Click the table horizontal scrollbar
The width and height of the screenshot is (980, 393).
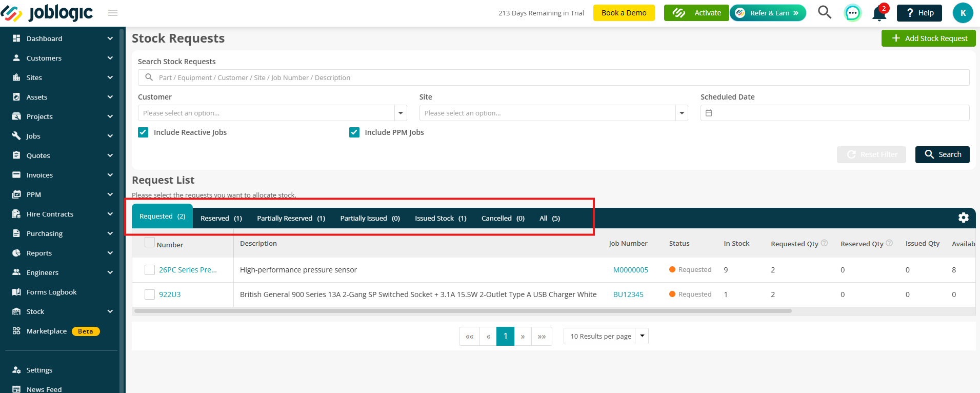pyautogui.click(x=463, y=311)
